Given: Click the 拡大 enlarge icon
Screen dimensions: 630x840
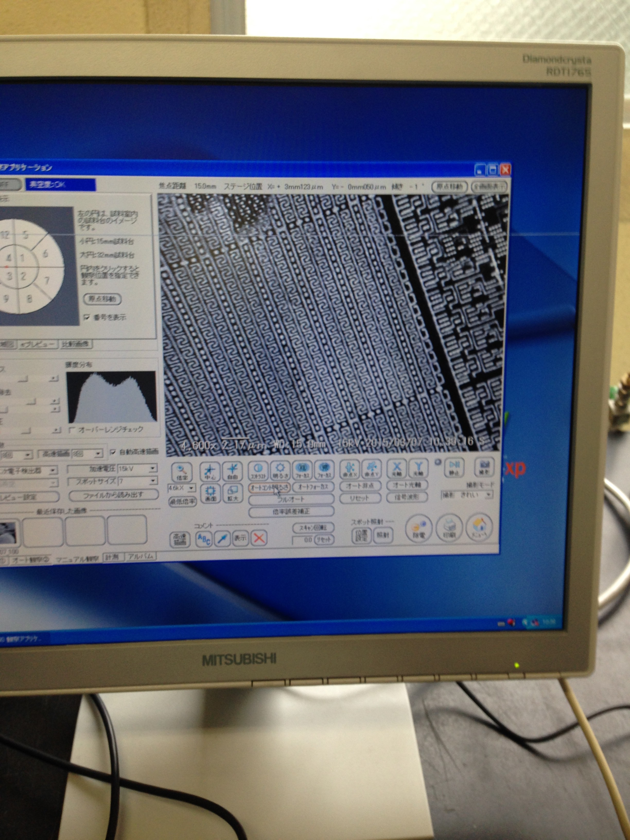Looking at the screenshot, I should [232, 494].
